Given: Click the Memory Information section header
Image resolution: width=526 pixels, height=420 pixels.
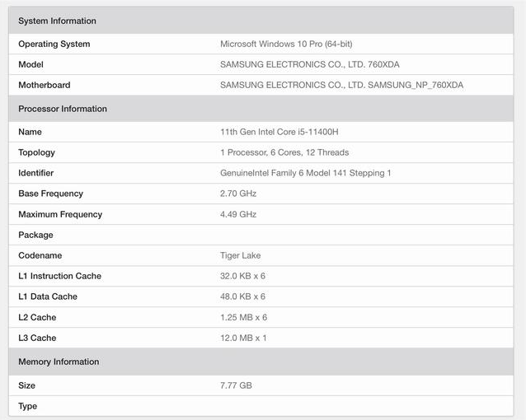Looking at the screenshot, I should pyautogui.click(x=59, y=362).
